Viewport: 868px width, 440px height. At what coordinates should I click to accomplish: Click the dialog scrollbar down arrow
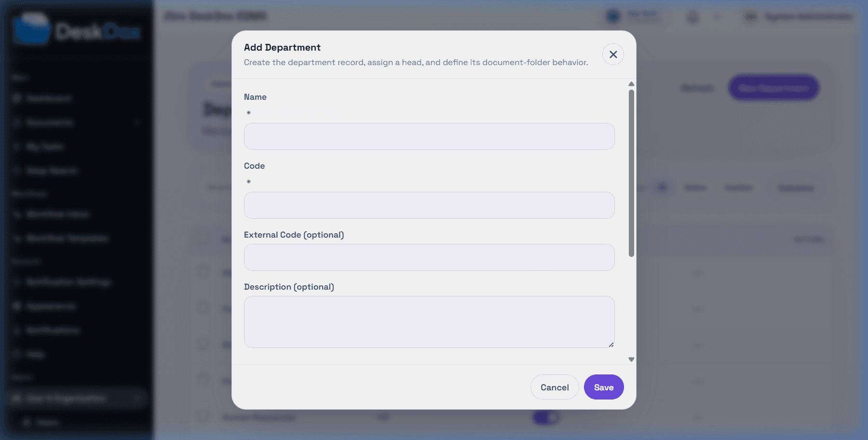[x=631, y=360]
